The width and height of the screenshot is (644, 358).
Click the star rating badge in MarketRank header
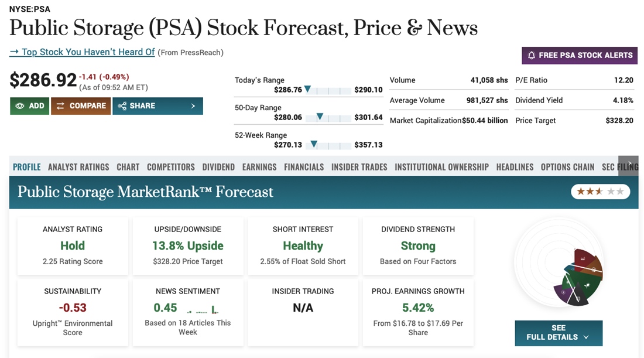coord(600,192)
